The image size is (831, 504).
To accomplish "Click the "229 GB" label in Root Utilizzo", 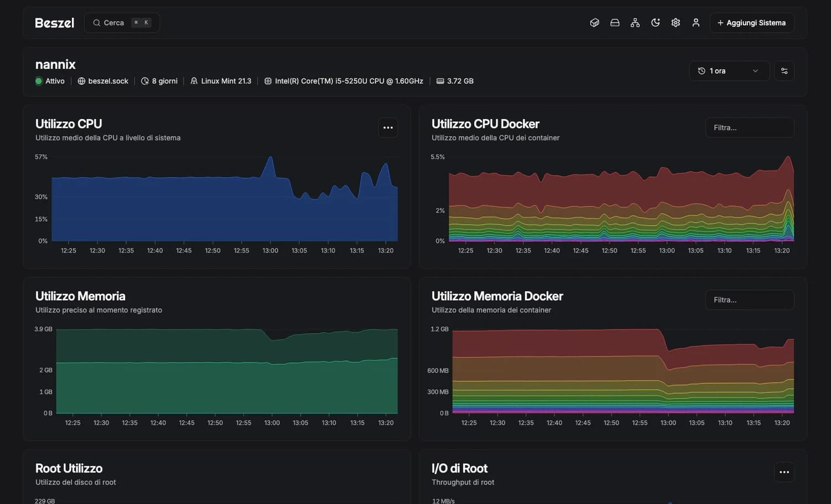I will (x=45, y=501).
